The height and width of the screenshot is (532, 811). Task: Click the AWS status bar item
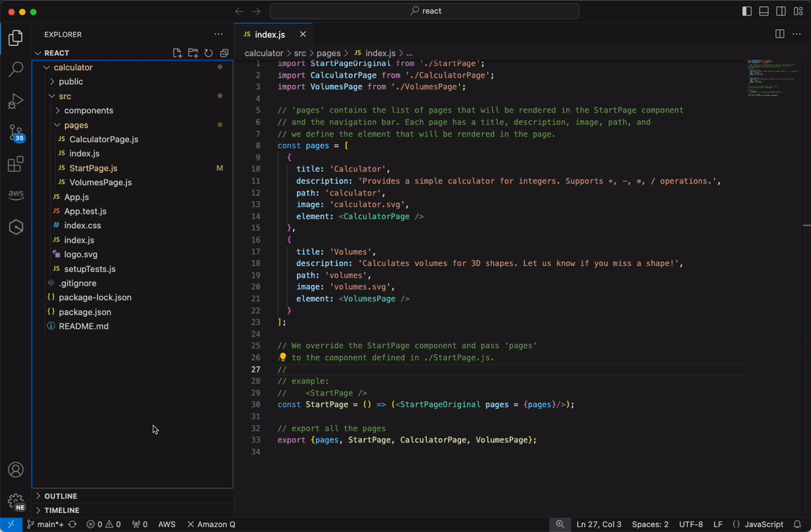pyautogui.click(x=166, y=524)
